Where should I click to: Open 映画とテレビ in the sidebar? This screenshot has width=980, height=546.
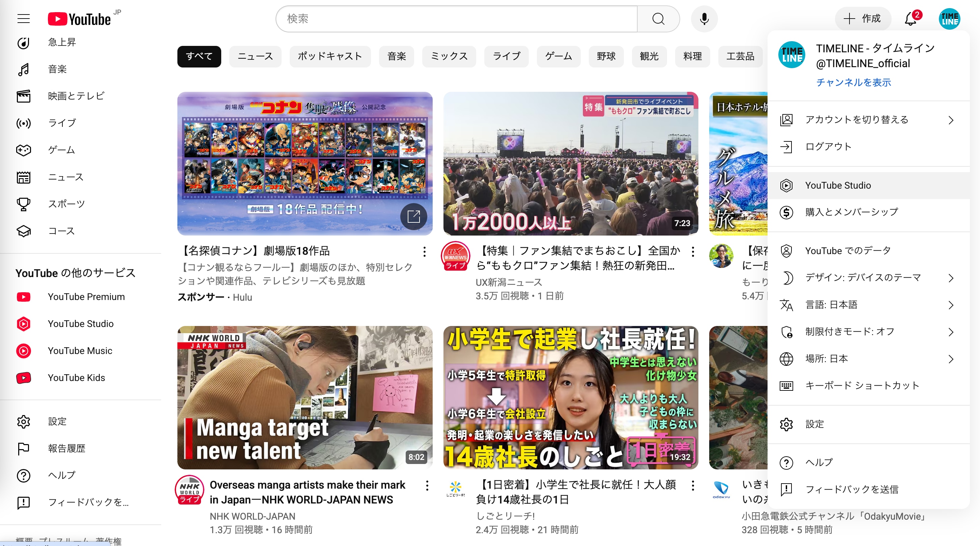pos(81,96)
